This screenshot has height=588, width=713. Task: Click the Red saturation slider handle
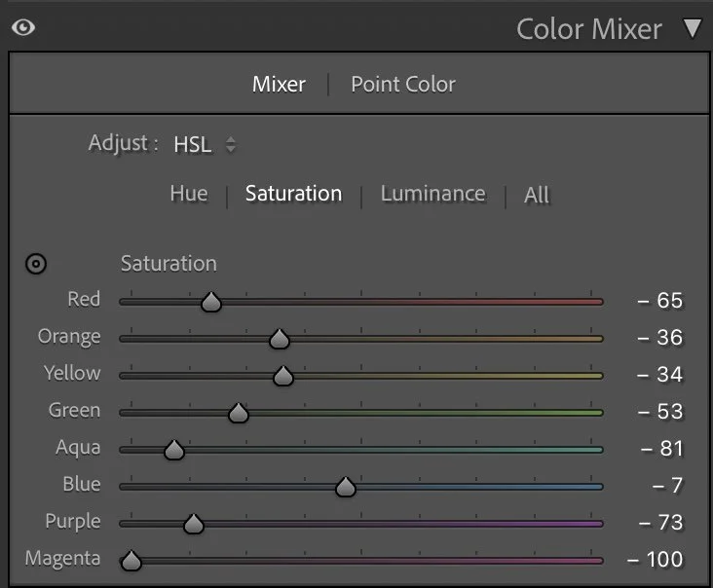[x=211, y=302]
